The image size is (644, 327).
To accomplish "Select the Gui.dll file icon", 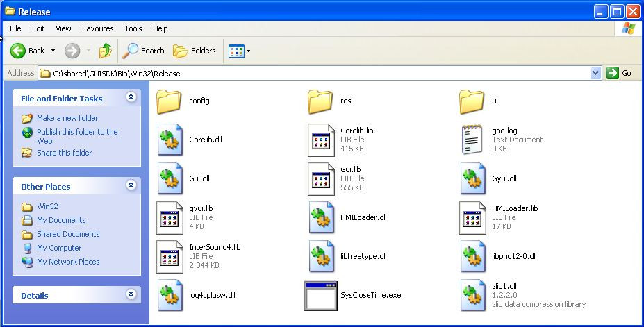I will 170,178.
